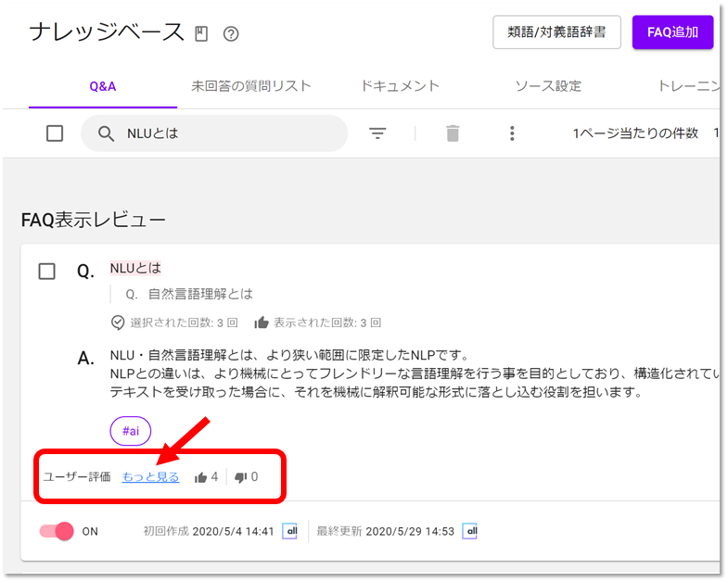
Task: Open the knowledge base bookmark icon
Action: click(201, 34)
